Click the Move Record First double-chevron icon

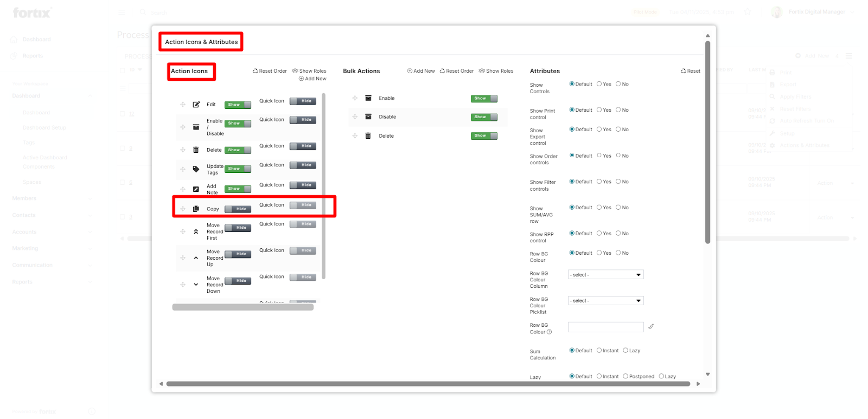click(196, 231)
